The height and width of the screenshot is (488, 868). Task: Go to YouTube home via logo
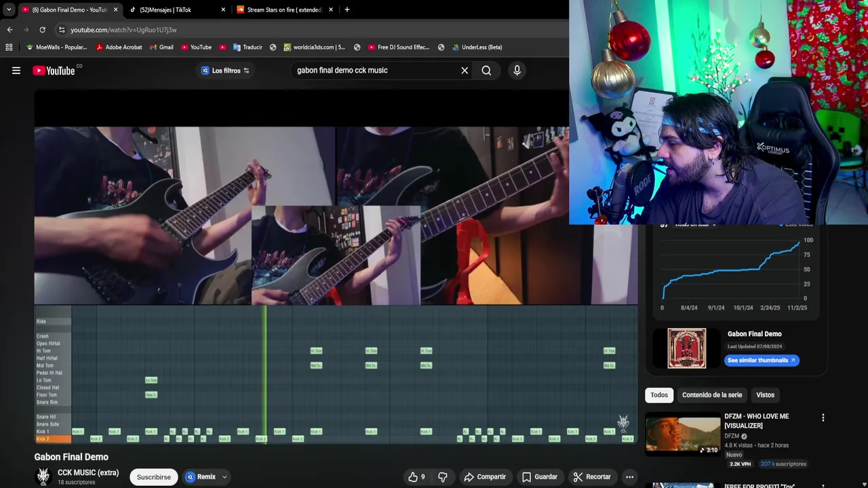pos(54,70)
